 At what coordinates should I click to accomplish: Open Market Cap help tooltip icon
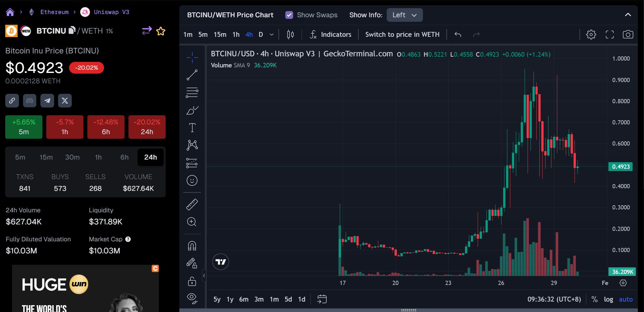tap(128, 239)
